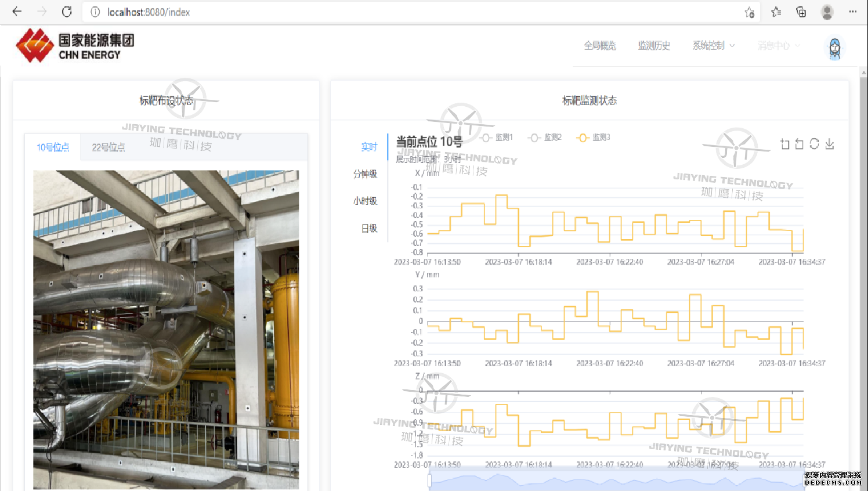
Task: Expand the 消息中心 dropdown menu
Action: (x=778, y=45)
